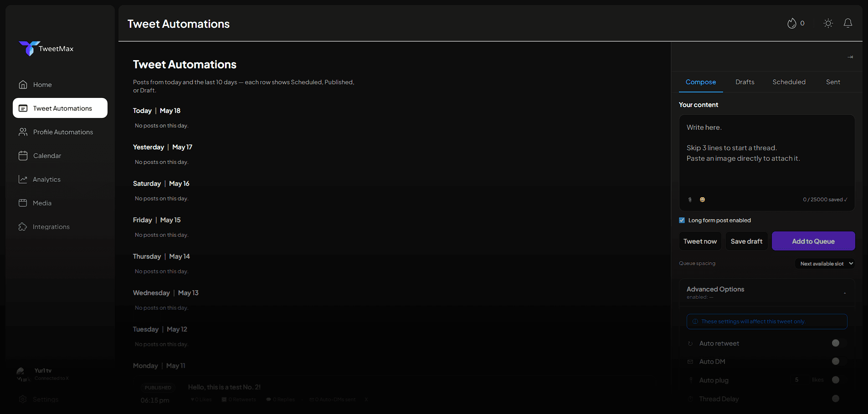868x414 pixels.
Task: Select Tweet Automations in sidebar
Action: 60,108
